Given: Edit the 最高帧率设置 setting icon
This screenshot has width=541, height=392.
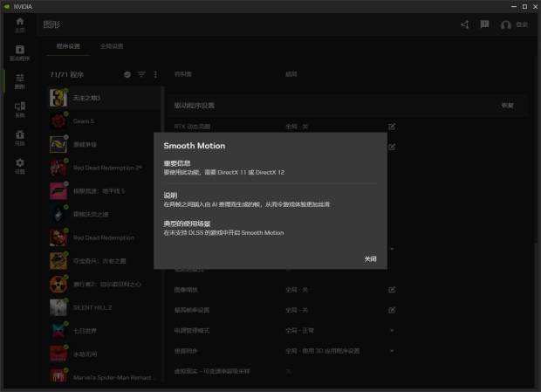Looking at the screenshot, I should (392, 310).
